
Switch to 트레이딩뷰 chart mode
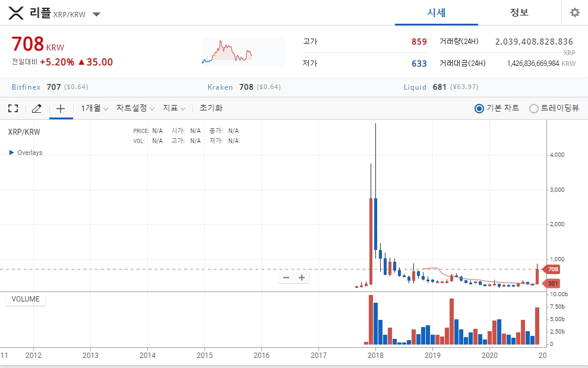point(533,109)
